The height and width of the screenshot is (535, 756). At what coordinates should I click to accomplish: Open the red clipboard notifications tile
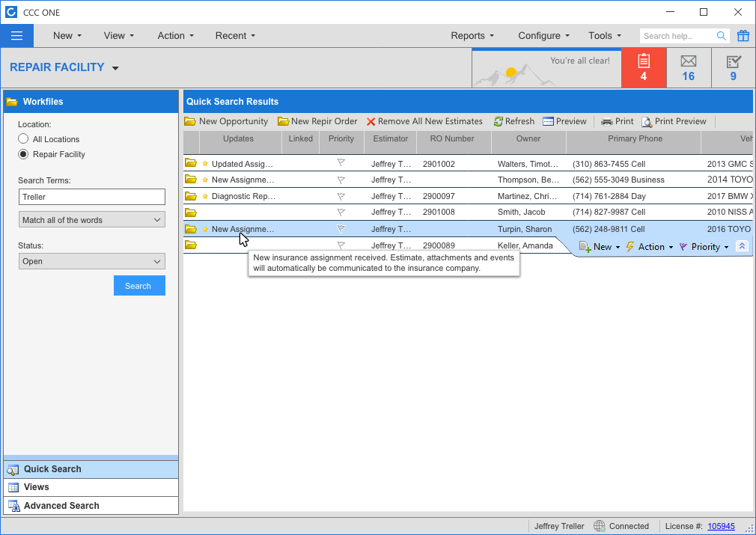(644, 67)
